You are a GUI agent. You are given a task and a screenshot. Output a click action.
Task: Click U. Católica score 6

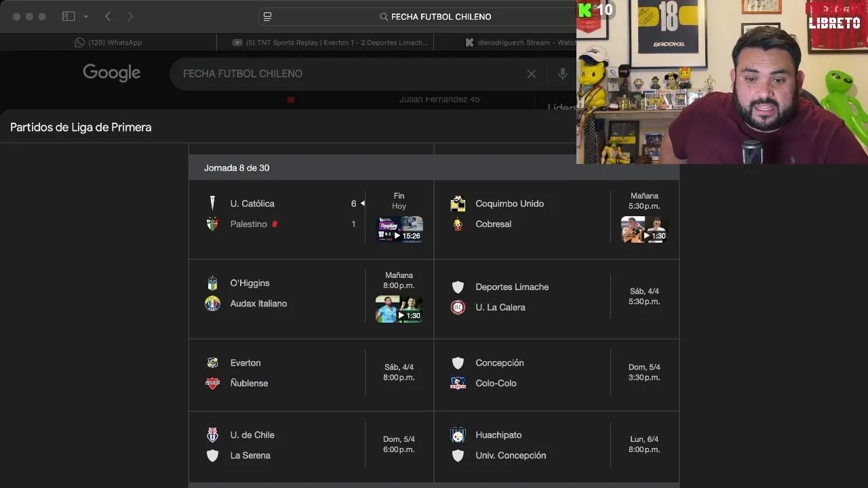click(353, 203)
